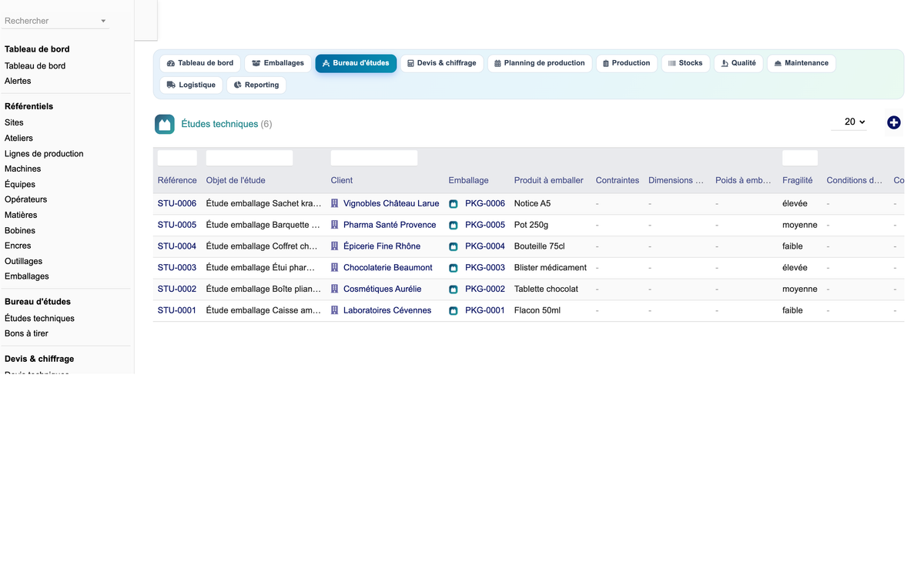Open the Maintenance tab
Screen dimensions: 924x572
[801, 63]
